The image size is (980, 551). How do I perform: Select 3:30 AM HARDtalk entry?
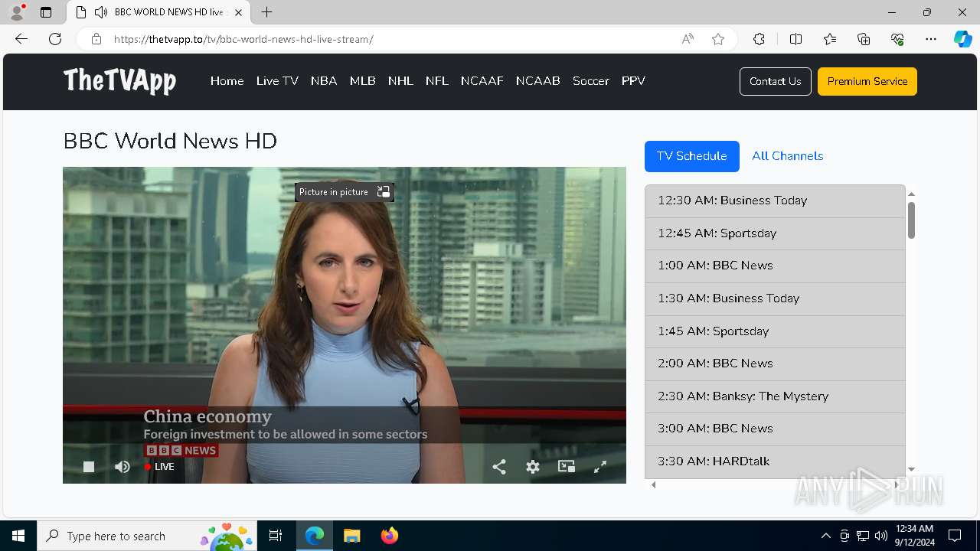pyautogui.click(x=775, y=461)
